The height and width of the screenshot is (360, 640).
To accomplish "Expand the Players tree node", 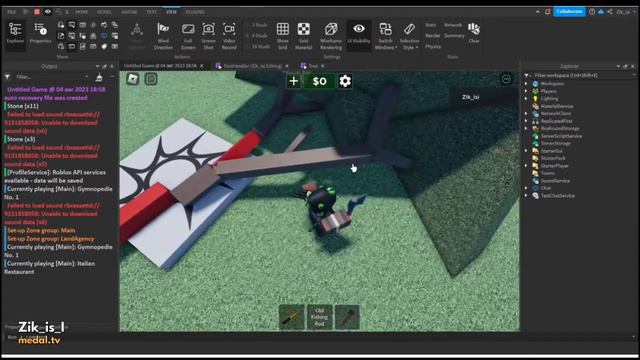I will pyautogui.click(x=526, y=91).
